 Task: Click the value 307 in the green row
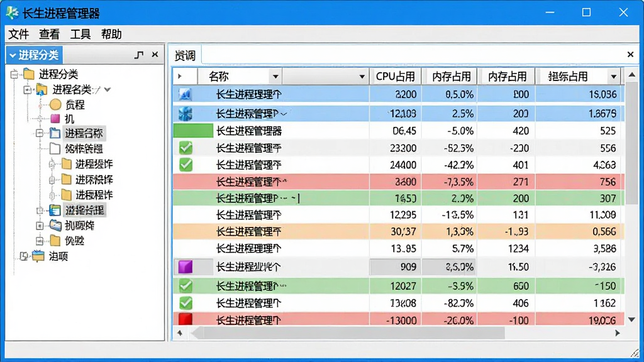click(608, 198)
